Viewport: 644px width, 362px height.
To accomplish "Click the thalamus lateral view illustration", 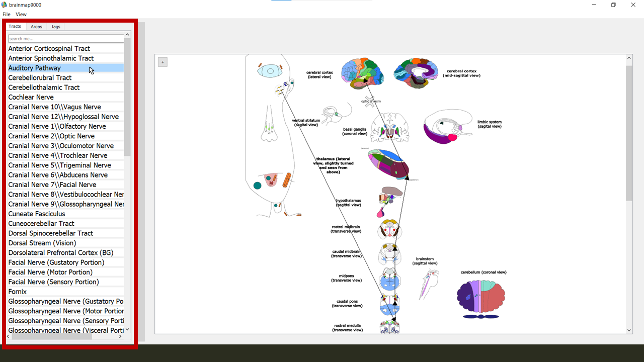I will click(x=388, y=164).
